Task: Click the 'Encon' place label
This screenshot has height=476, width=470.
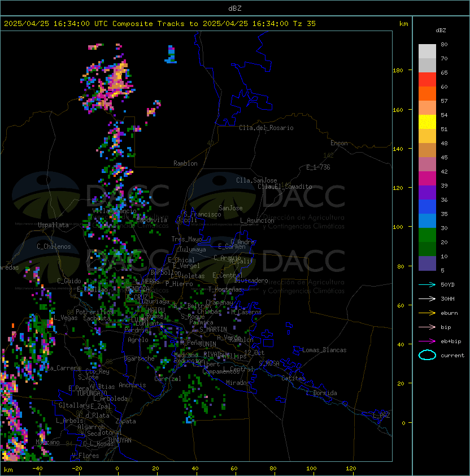Action: (339, 143)
